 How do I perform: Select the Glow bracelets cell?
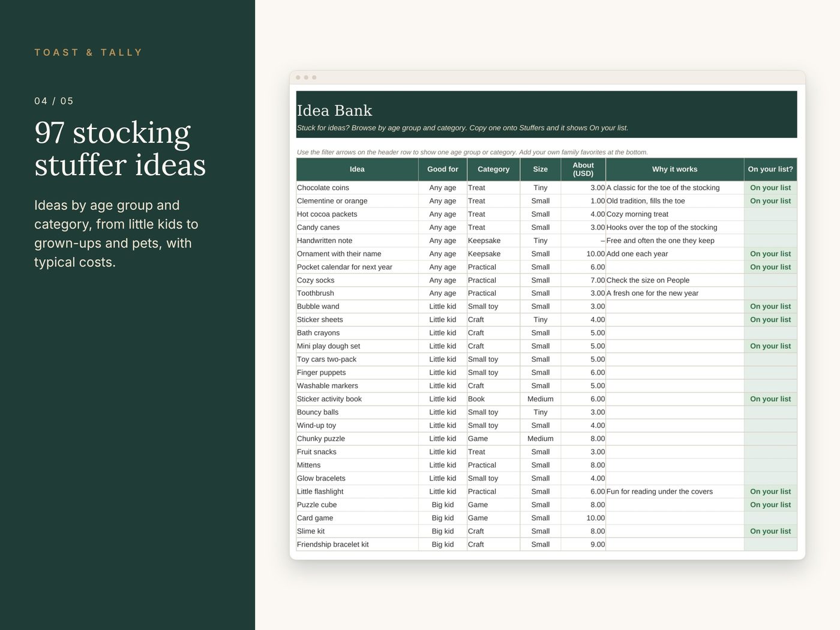[x=357, y=478]
